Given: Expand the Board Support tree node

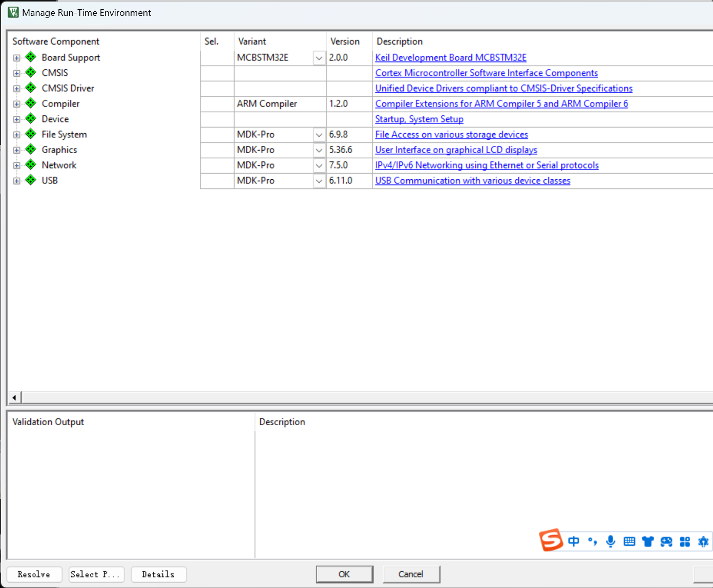Looking at the screenshot, I should coord(17,58).
